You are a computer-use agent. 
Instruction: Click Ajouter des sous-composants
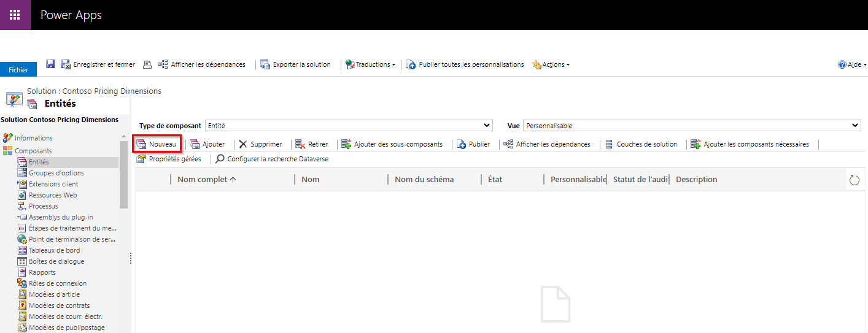click(392, 144)
